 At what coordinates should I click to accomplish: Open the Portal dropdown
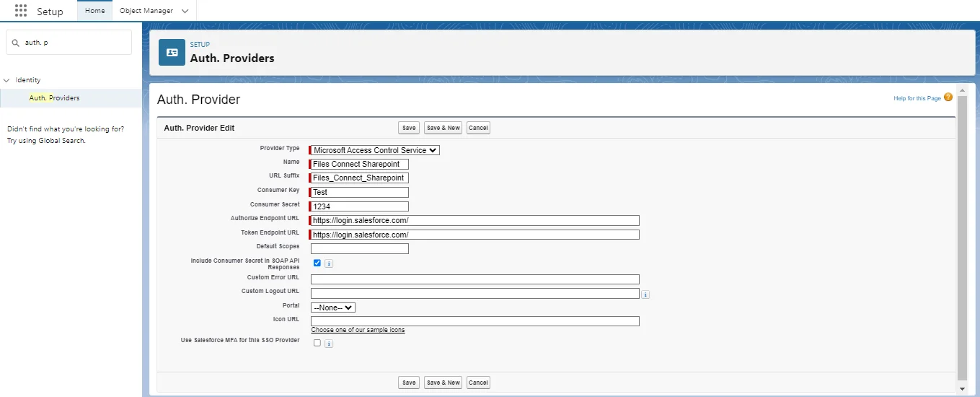333,307
